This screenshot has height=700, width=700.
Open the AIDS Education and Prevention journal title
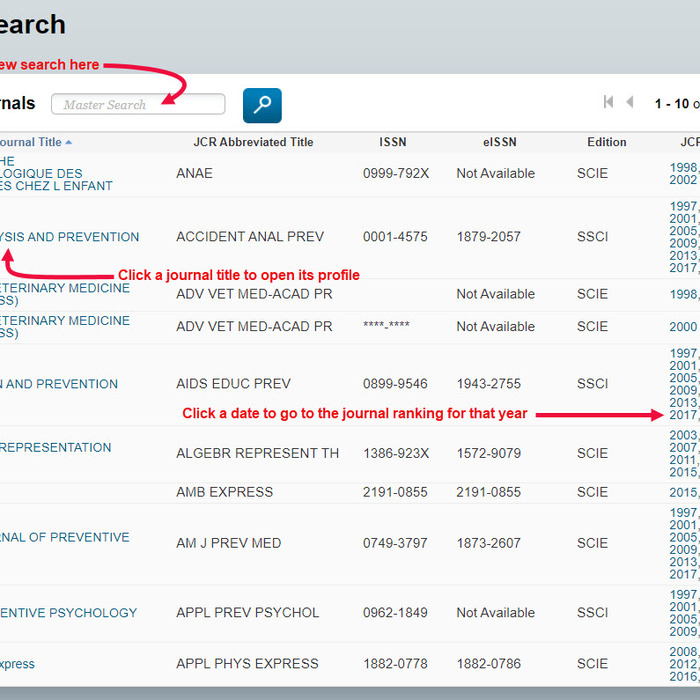(x=59, y=384)
